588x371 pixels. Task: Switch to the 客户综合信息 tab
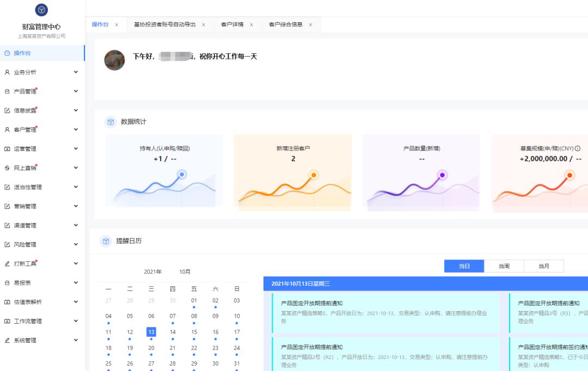(285, 25)
